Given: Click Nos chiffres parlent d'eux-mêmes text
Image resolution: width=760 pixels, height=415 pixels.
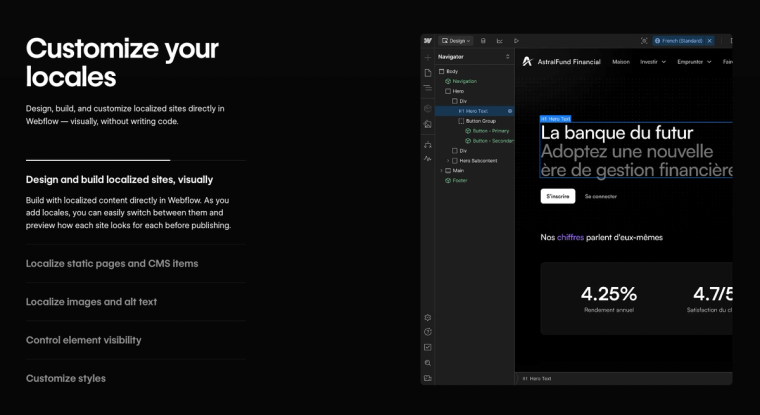Looking at the screenshot, I should point(602,237).
